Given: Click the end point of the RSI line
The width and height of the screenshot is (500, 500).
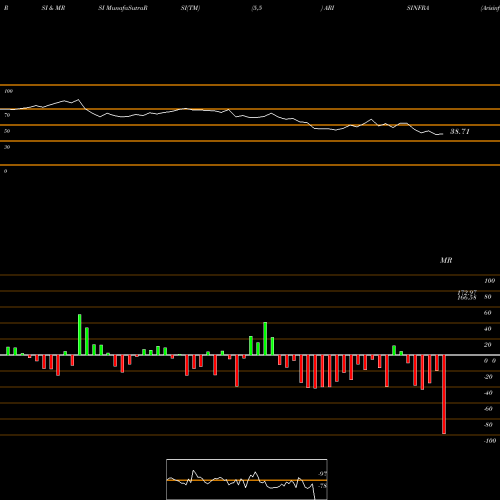Looking at the screenshot, I should click(x=443, y=134).
